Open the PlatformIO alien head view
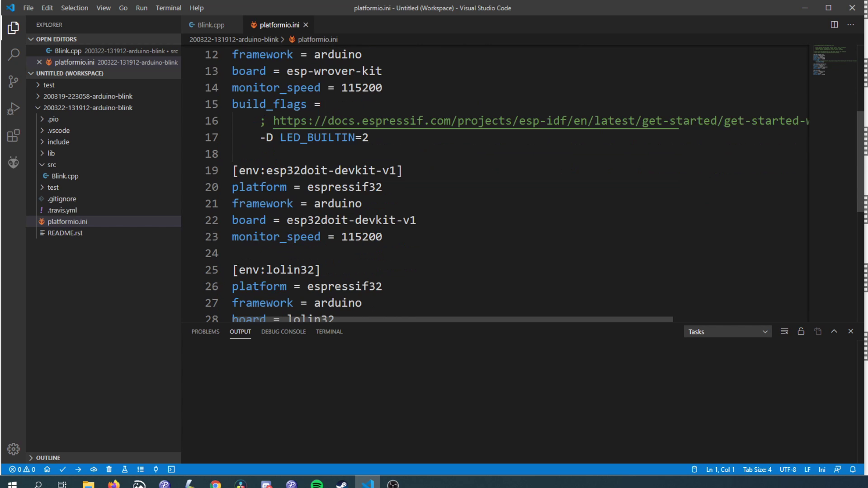This screenshot has width=868, height=488. click(x=13, y=162)
